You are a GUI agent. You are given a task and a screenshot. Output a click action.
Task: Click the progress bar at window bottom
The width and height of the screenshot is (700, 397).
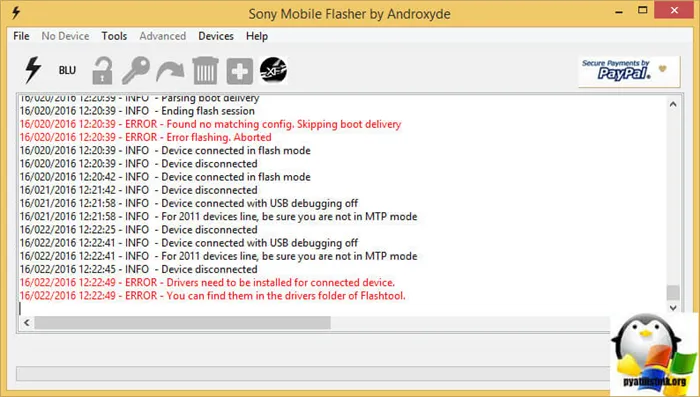click(x=312, y=374)
